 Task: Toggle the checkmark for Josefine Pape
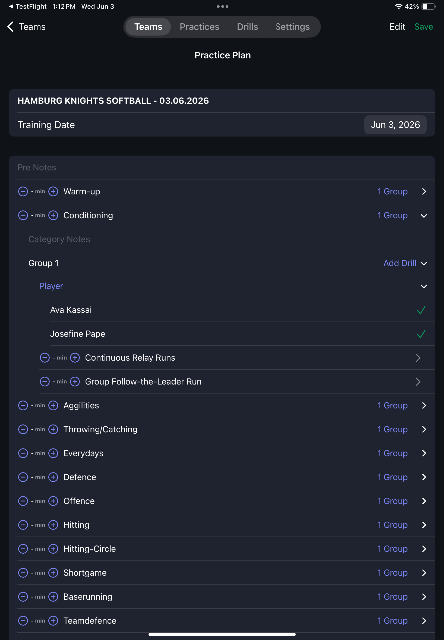click(x=421, y=334)
